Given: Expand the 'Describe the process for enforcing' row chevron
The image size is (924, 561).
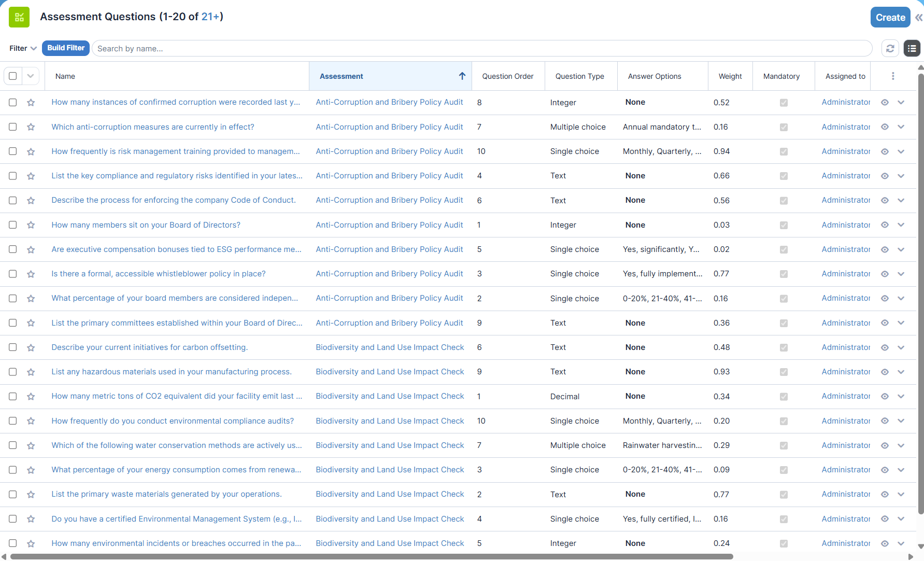Looking at the screenshot, I should coord(901,200).
